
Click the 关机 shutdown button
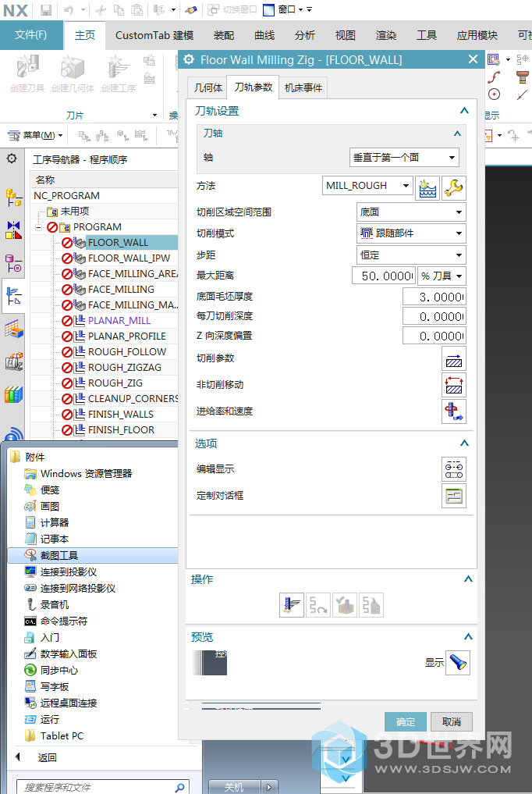point(235,787)
